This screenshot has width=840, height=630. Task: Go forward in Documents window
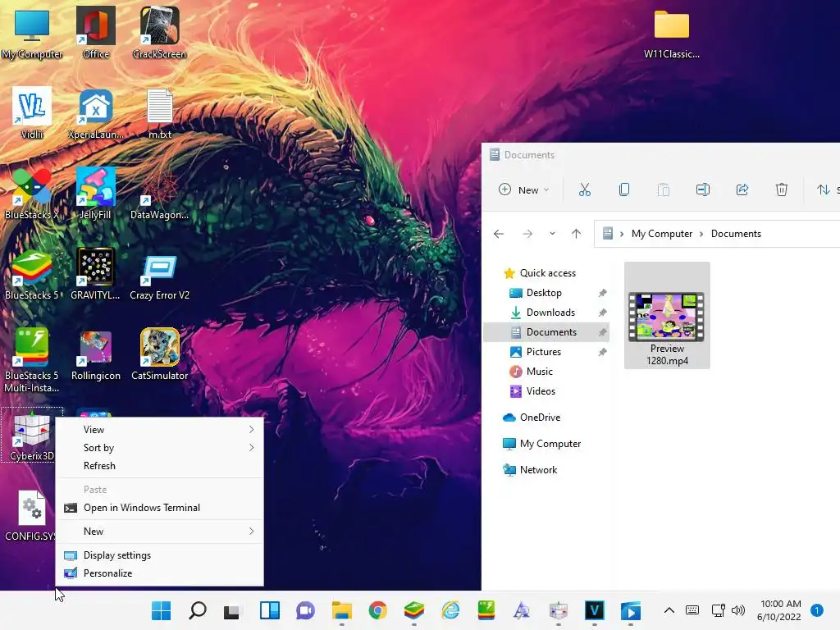click(x=527, y=234)
